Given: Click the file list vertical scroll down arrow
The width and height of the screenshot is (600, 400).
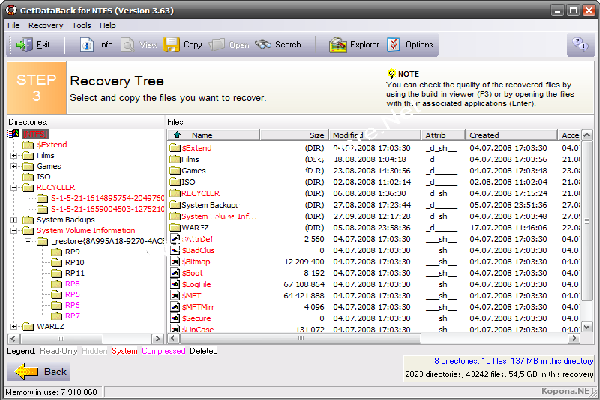Looking at the screenshot, I should [x=586, y=327].
